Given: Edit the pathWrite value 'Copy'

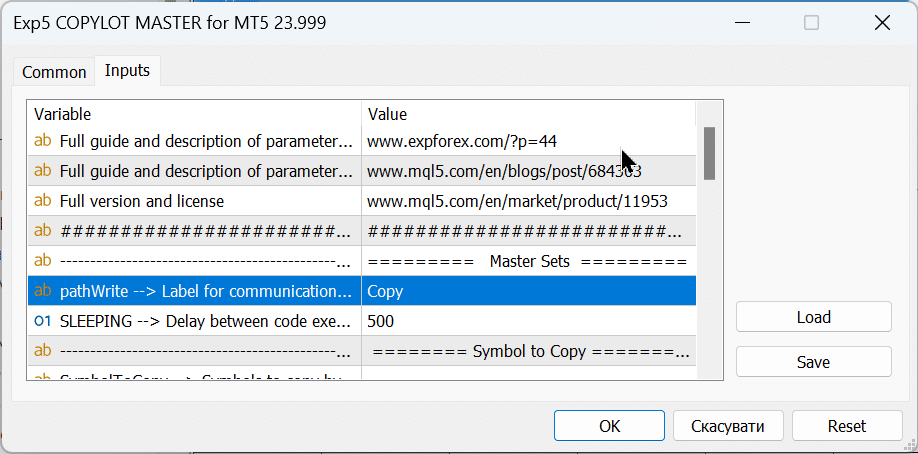Looking at the screenshot, I should click(x=527, y=291).
